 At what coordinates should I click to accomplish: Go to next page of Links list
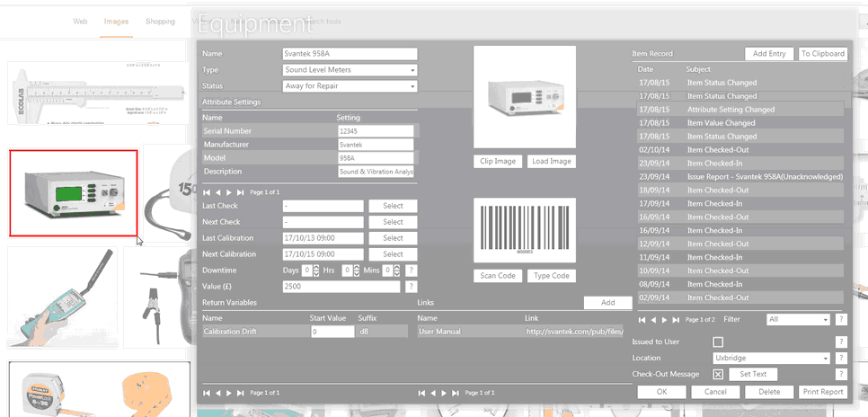[443, 393]
